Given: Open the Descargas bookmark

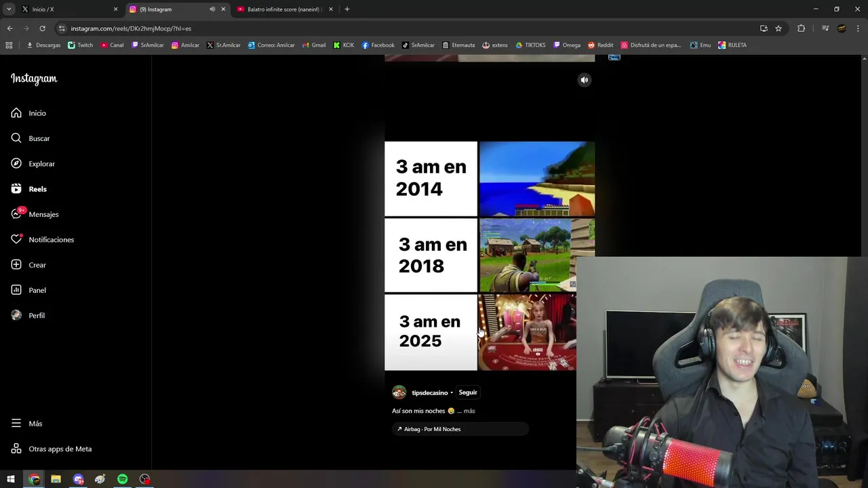Looking at the screenshot, I should point(43,45).
